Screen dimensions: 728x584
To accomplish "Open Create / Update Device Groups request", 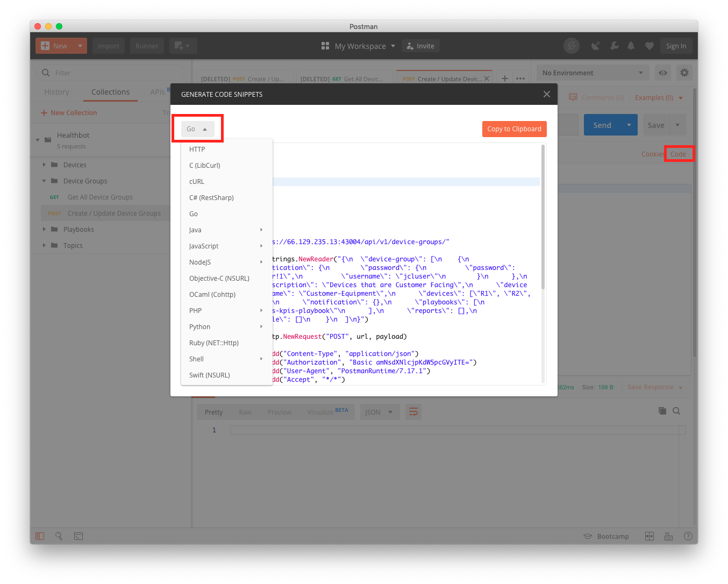I will tap(105, 213).
